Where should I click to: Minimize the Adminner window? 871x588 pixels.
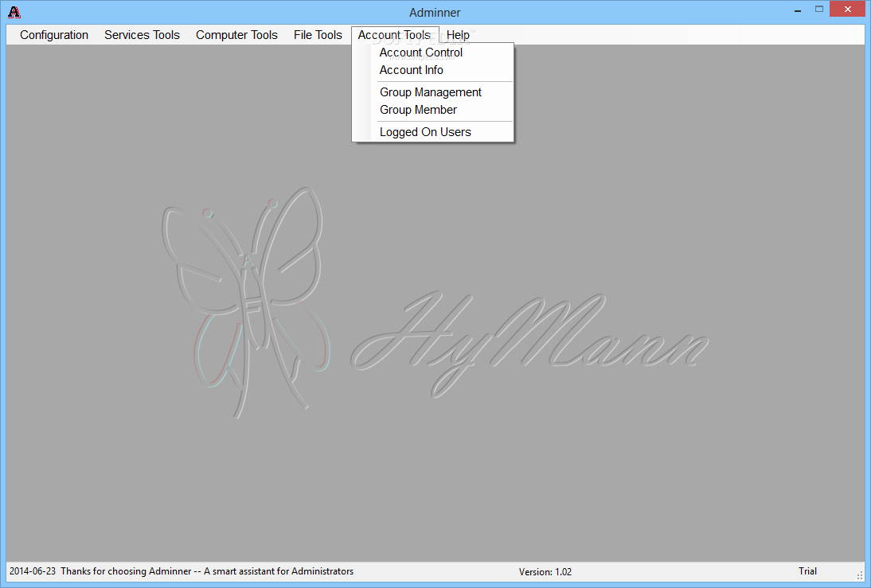click(798, 10)
